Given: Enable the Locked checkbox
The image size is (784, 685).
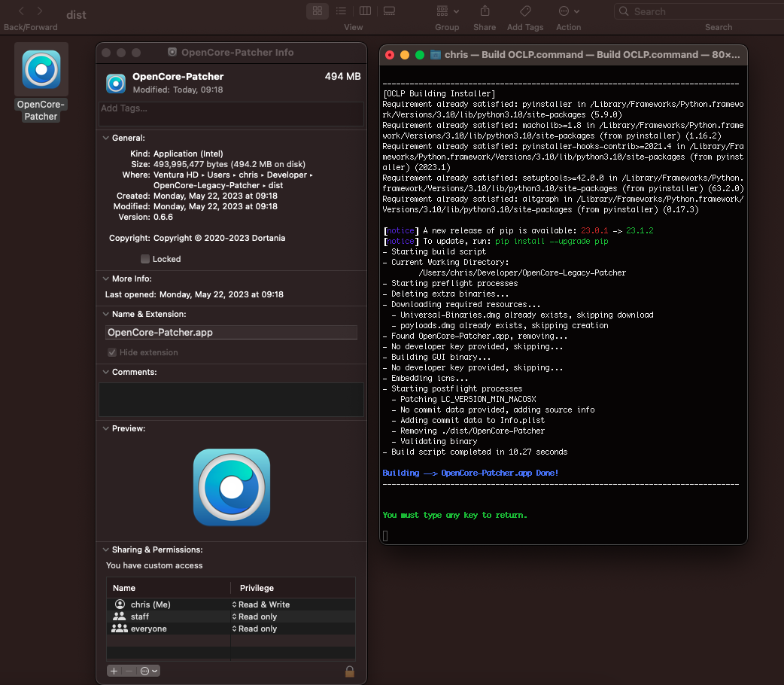Looking at the screenshot, I should pyautogui.click(x=145, y=259).
